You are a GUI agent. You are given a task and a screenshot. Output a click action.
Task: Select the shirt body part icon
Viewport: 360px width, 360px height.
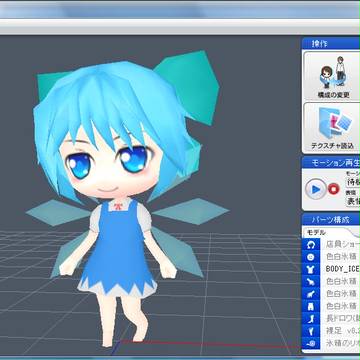pos(311,269)
